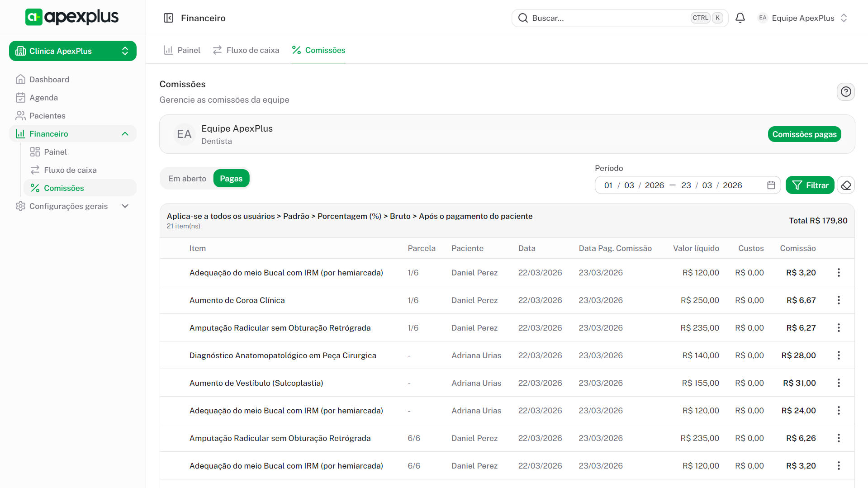Open row options for Aumento de Coroa Clínica
Viewport: 868px width, 488px height.
click(839, 300)
